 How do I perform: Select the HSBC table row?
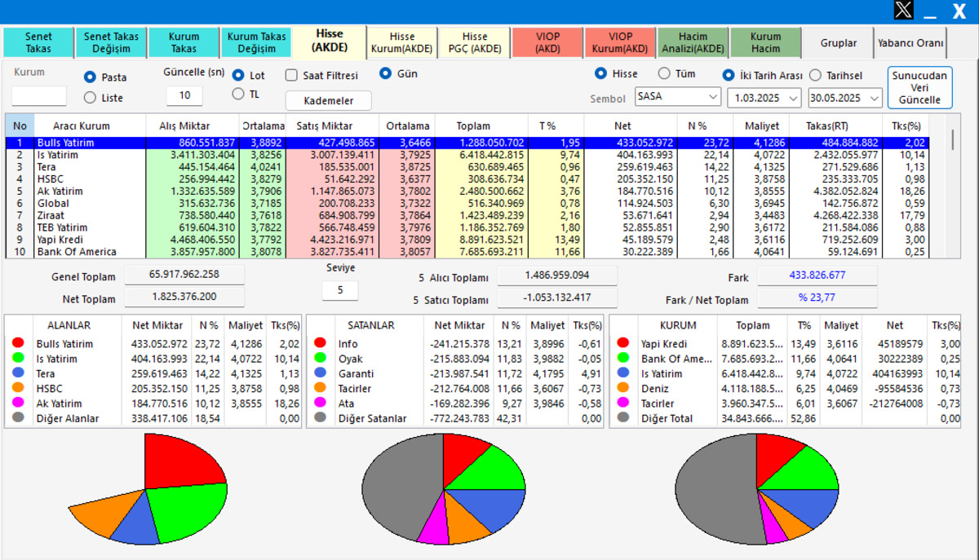pyautogui.click(x=467, y=179)
